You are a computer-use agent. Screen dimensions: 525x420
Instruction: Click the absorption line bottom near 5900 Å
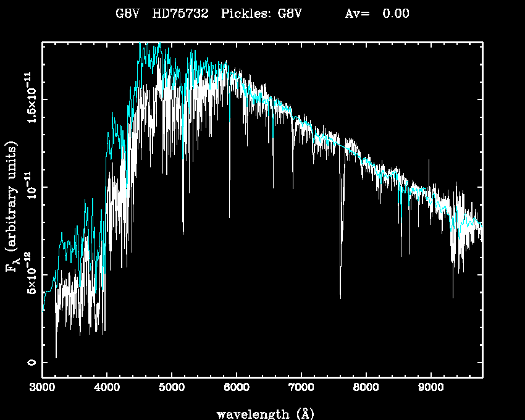(x=230, y=217)
